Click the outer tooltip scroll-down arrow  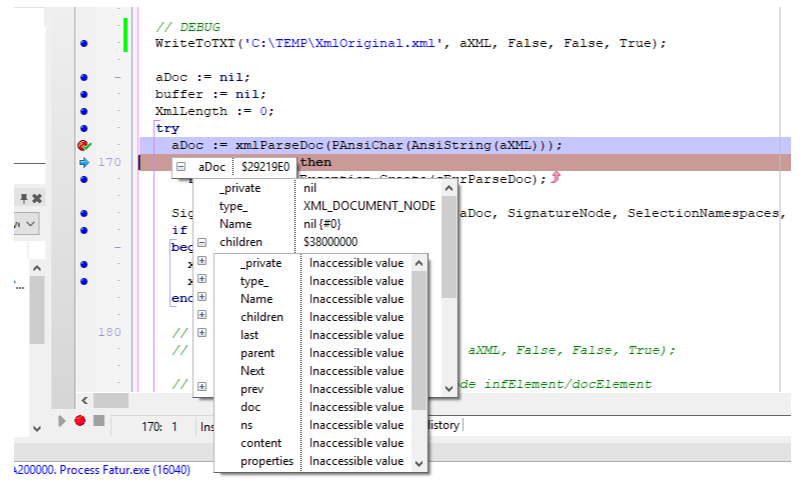449,389
